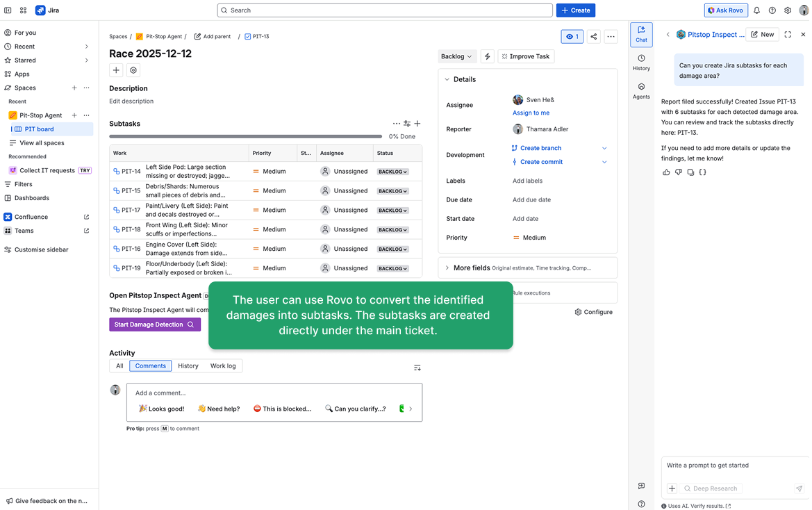Click the Subtasks 0% Done progress bar

pyautogui.click(x=245, y=137)
